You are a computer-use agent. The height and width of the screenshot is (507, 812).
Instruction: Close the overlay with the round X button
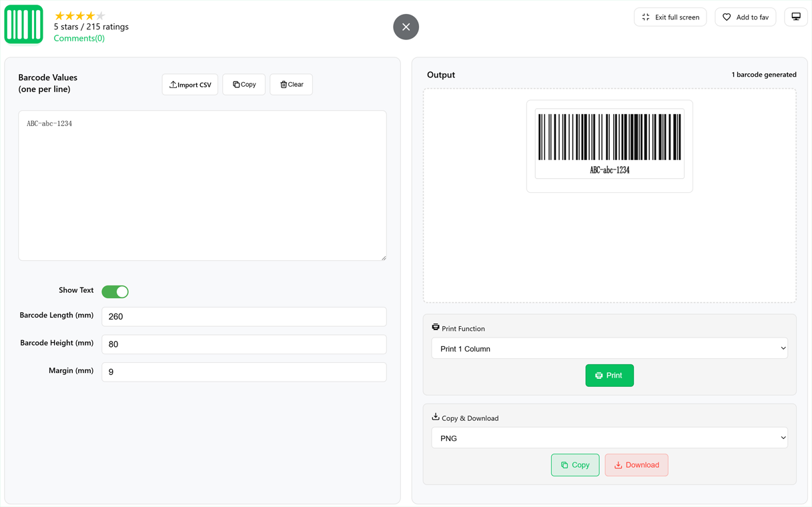coord(406,27)
